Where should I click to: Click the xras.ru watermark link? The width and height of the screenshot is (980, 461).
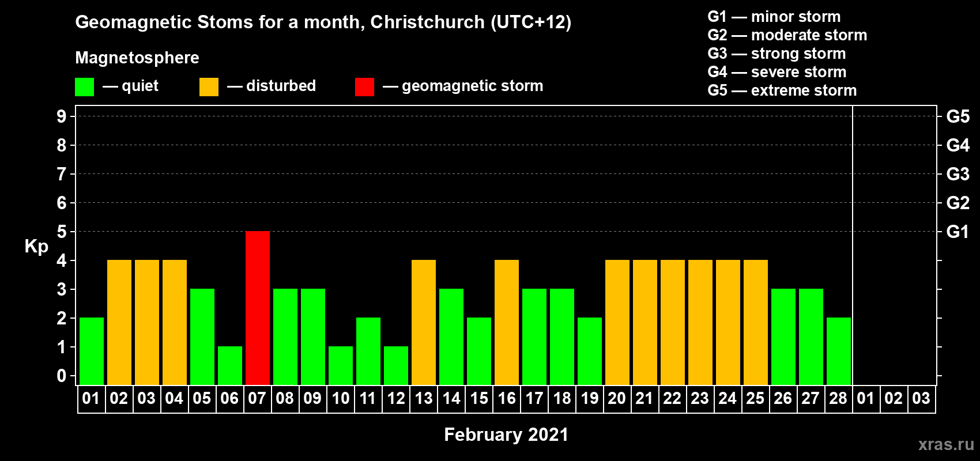click(x=946, y=444)
